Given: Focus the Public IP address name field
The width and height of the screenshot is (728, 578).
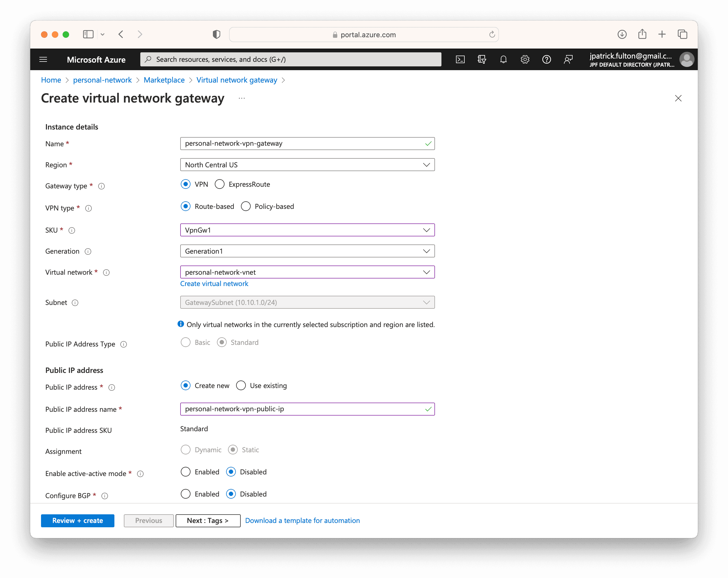Looking at the screenshot, I should click(x=307, y=409).
